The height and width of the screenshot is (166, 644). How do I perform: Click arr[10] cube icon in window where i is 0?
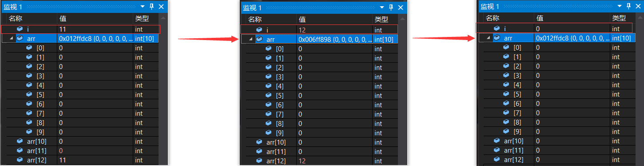point(497,141)
